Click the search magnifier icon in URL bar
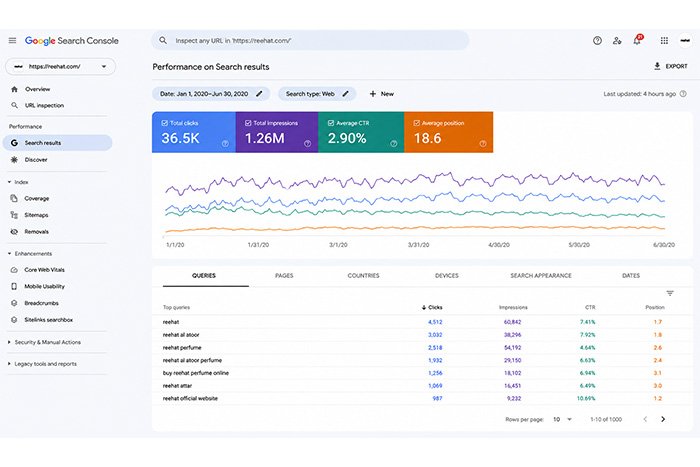The height and width of the screenshot is (467, 700). pos(163,41)
